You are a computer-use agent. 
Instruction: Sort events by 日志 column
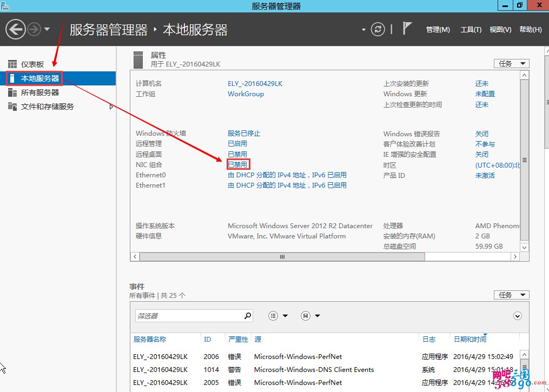click(429, 339)
